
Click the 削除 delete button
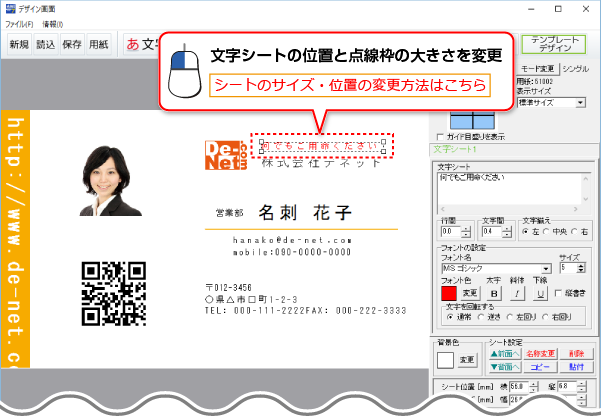[x=577, y=354]
